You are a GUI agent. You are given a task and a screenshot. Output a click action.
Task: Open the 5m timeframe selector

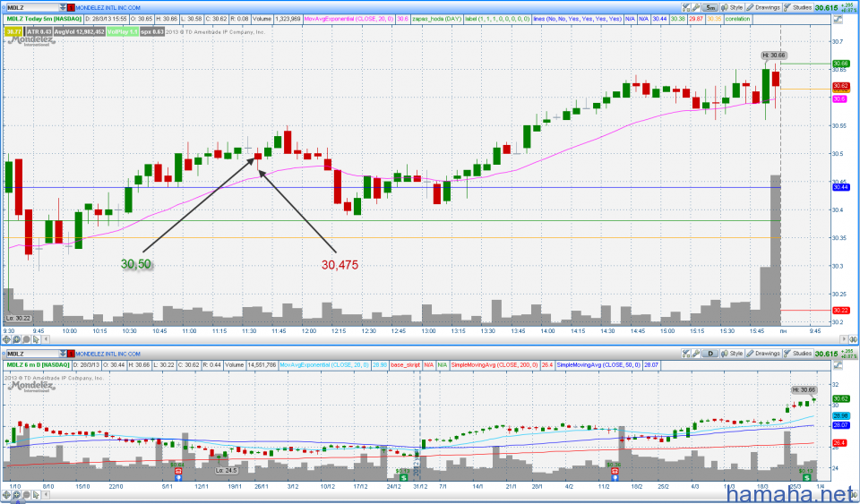click(709, 8)
